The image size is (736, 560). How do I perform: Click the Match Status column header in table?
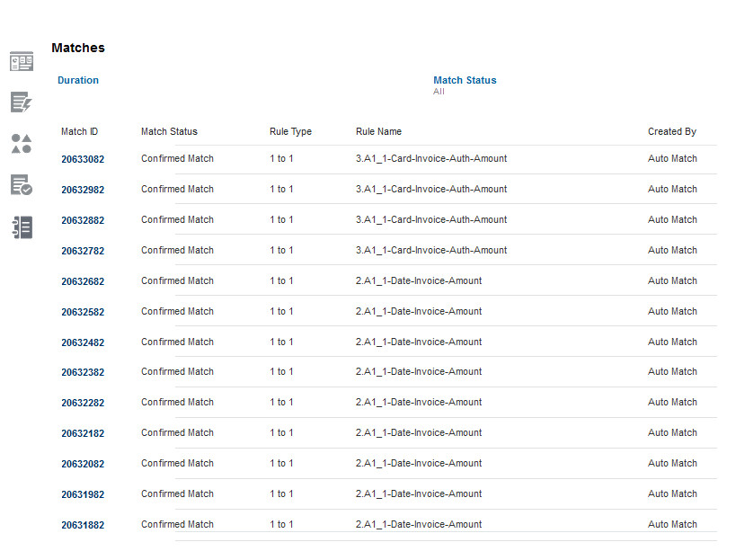(169, 131)
